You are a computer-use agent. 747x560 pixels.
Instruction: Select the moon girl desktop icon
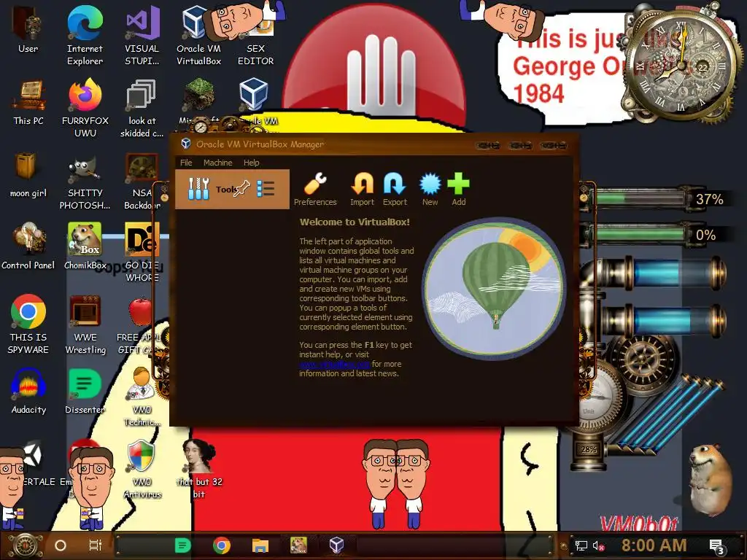coord(28,174)
